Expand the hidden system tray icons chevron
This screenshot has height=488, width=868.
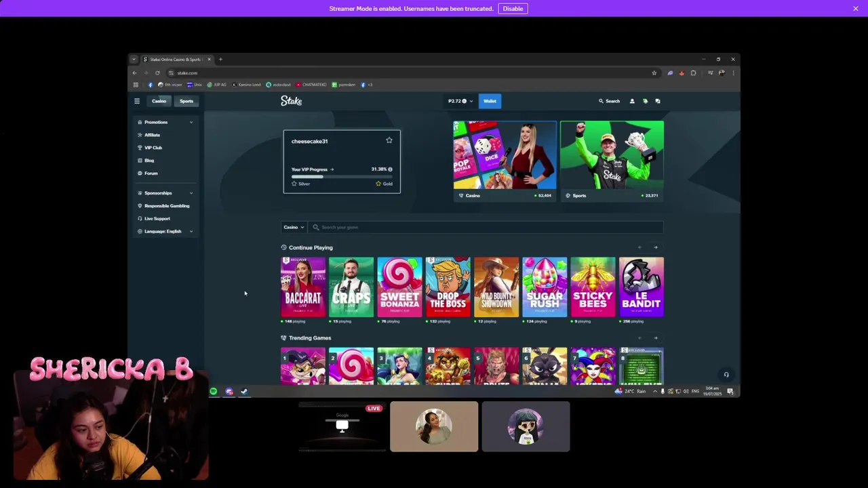tap(654, 392)
